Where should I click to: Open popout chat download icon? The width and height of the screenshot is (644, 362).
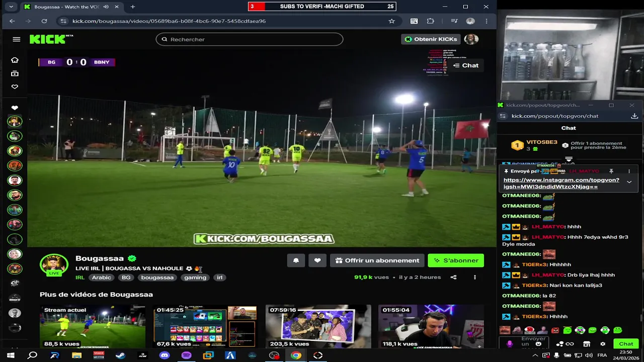(634, 116)
